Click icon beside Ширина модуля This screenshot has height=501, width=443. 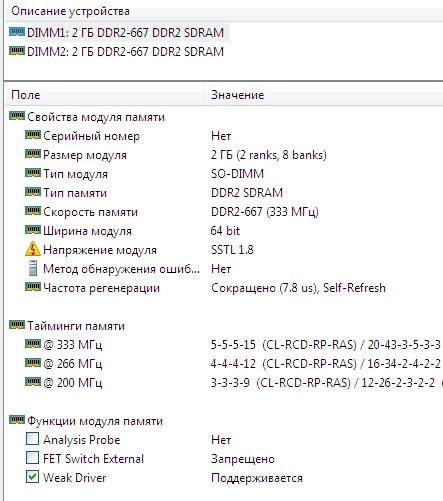click(33, 230)
